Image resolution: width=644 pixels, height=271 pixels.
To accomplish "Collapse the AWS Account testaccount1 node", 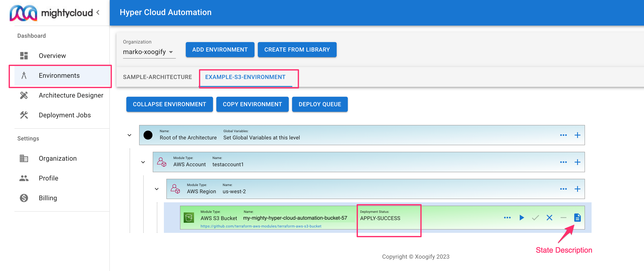I will [x=143, y=162].
